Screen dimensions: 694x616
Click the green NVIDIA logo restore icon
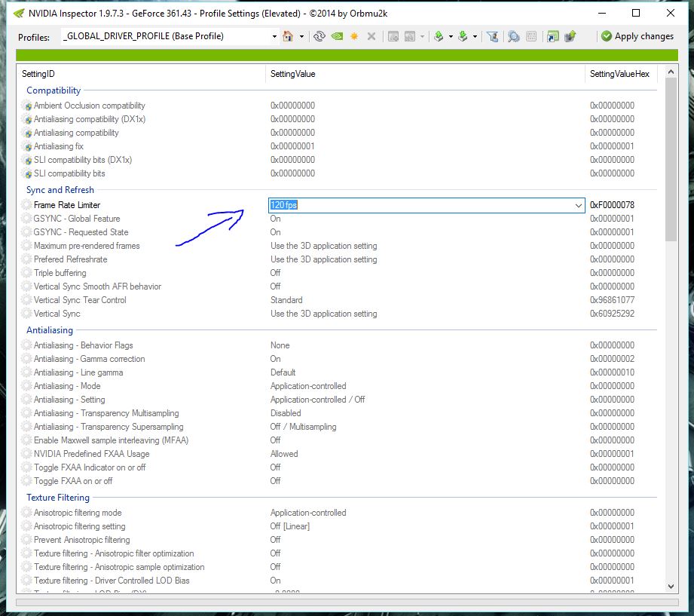(x=338, y=36)
